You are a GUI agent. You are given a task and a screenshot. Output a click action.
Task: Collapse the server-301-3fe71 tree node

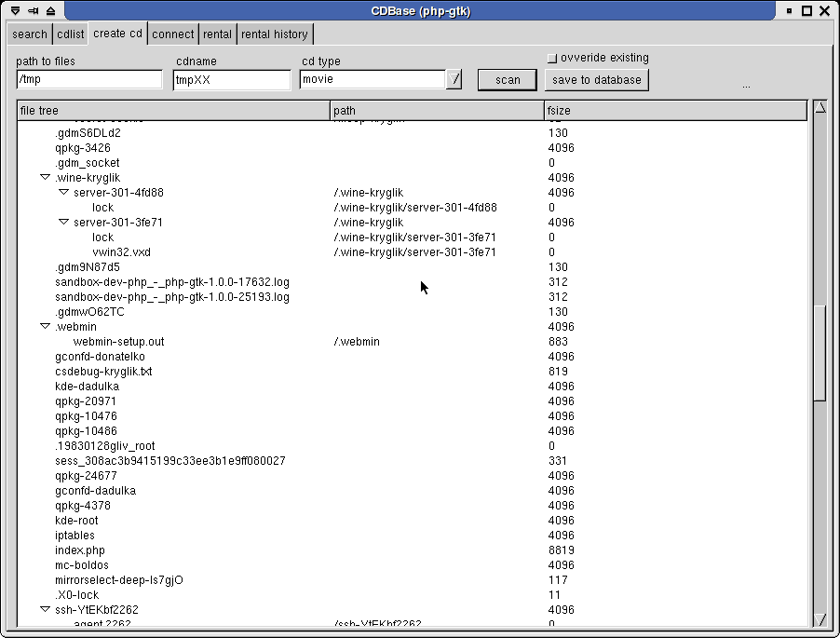click(63, 222)
